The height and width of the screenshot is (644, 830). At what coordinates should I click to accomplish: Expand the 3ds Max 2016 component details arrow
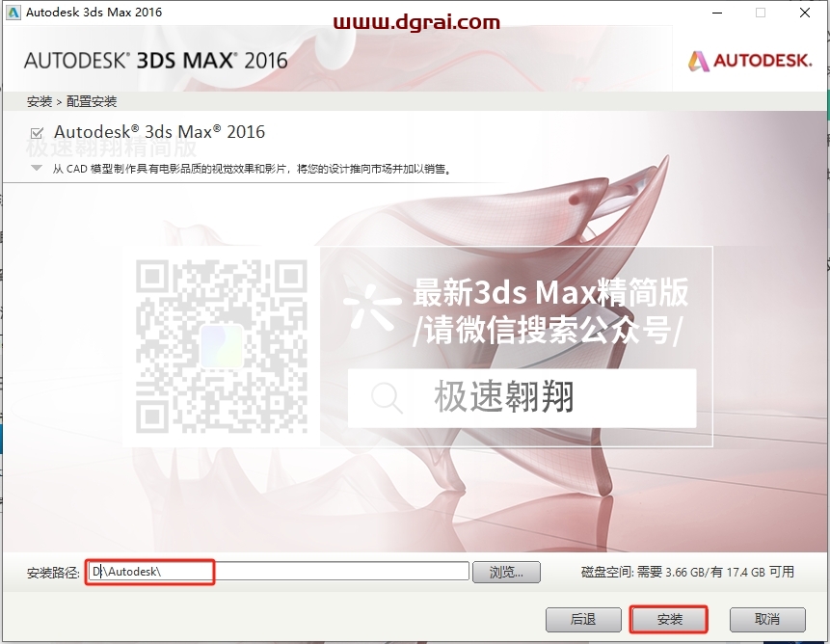coord(37,169)
